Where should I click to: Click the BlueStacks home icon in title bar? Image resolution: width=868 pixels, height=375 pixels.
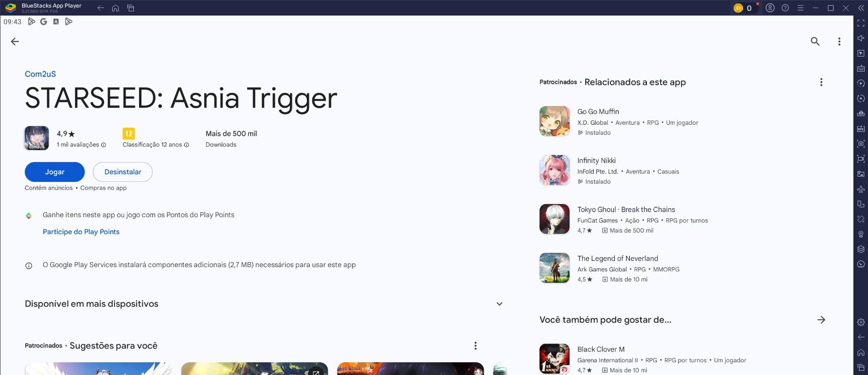coord(116,8)
